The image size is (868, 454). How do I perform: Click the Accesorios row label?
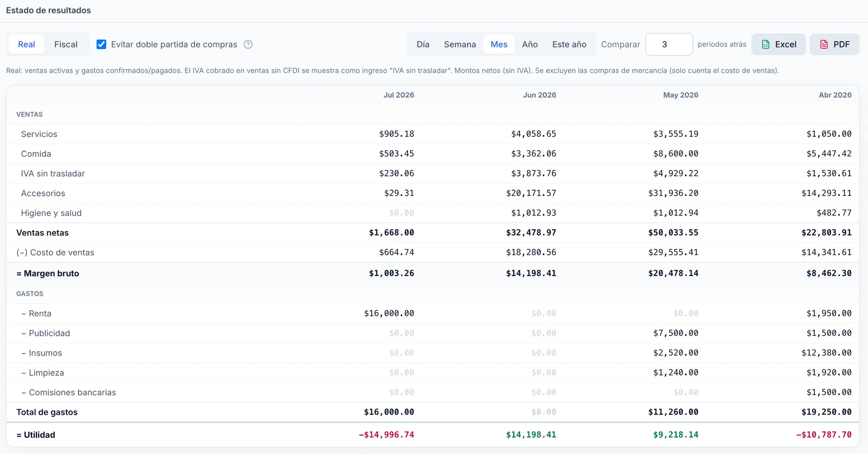[43, 193]
